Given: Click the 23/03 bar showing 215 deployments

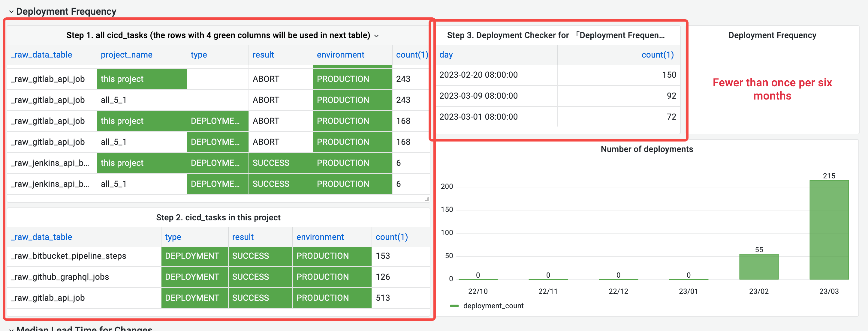Looking at the screenshot, I should point(829,229).
